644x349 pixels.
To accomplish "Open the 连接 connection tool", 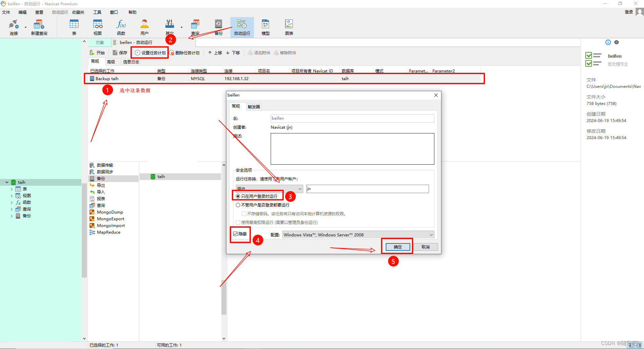I will pos(13,27).
